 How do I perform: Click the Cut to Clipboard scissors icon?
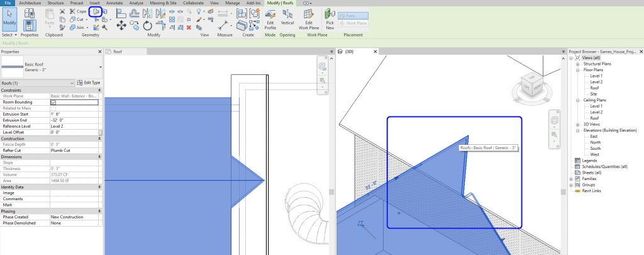62,11
